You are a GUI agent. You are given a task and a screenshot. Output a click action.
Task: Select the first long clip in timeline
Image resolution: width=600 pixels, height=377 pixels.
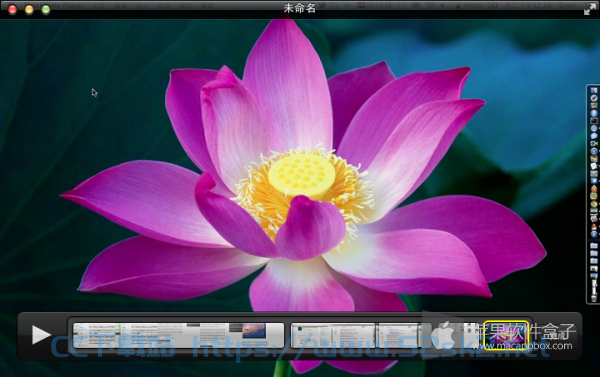tap(178, 335)
